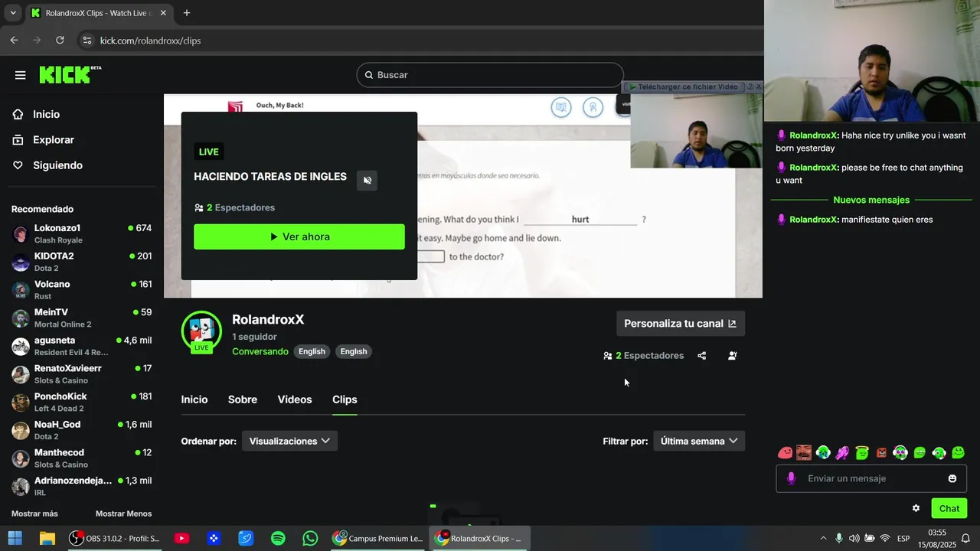
Task: Show hidden system tray icons
Action: 823,539
